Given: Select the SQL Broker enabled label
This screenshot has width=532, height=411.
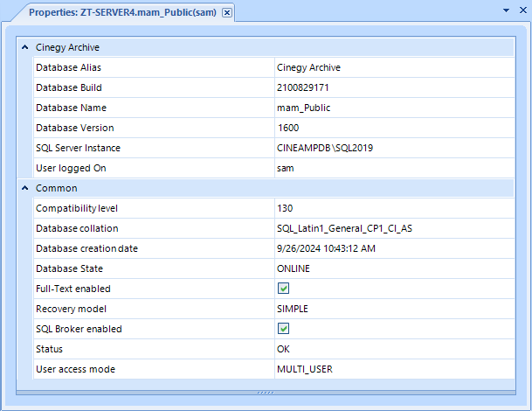Looking at the screenshot, I should click(x=79, y=329).
